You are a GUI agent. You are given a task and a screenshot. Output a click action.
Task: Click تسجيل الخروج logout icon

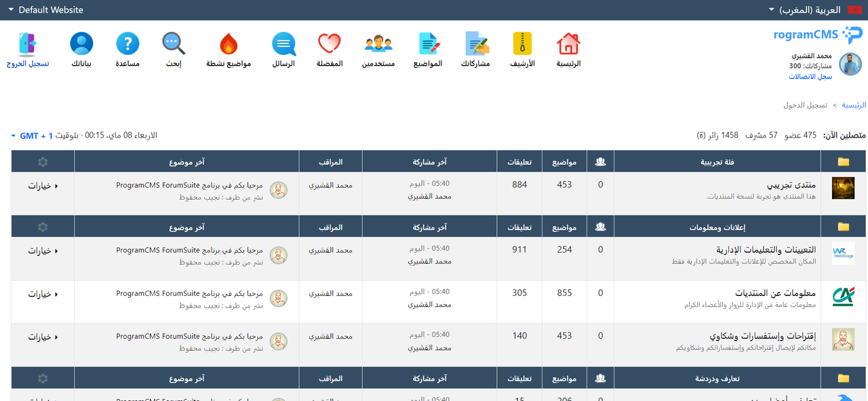click(x=28, y=44)
